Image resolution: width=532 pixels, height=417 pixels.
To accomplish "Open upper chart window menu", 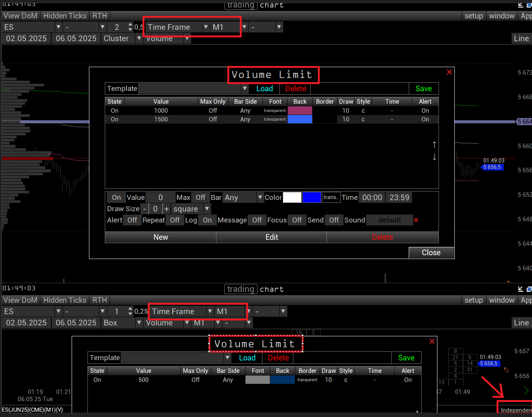I will click(501, 15).
